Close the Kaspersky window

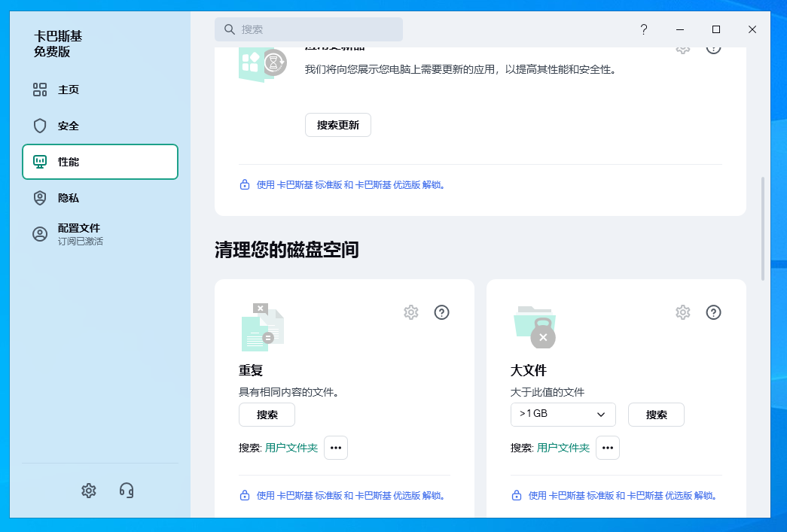(752, 29)
